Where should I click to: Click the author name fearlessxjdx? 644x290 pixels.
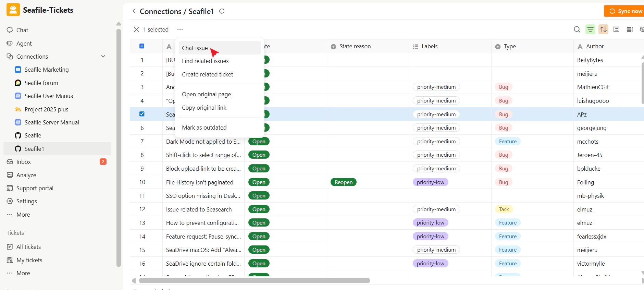tap(592, 237)
